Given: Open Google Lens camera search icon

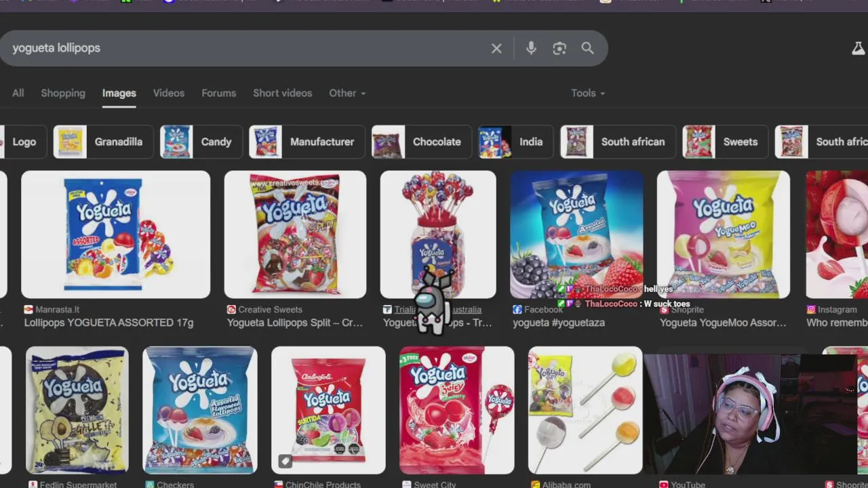Looking at the screenshot, I should pos(559,48).
